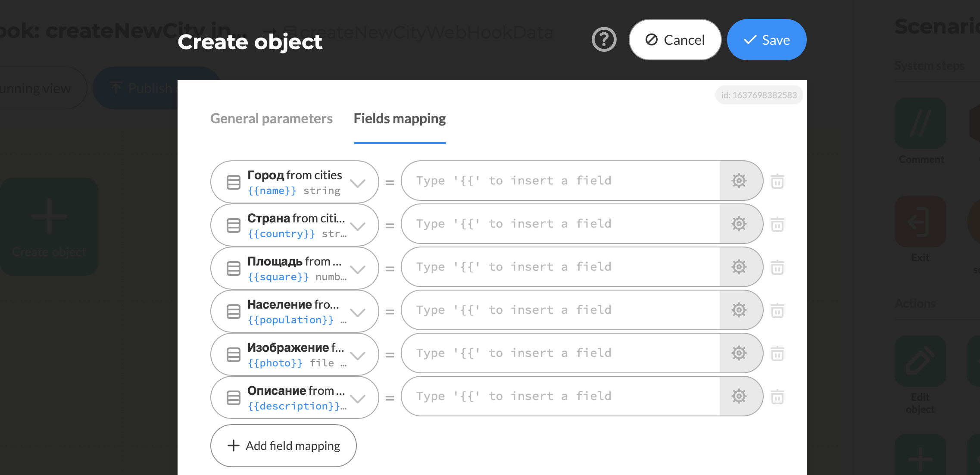Image resolution: width=980 pixels, height=475 pixels.
Task: Expand the Страна {{country}} field dropdown
Action: point(294,225)
